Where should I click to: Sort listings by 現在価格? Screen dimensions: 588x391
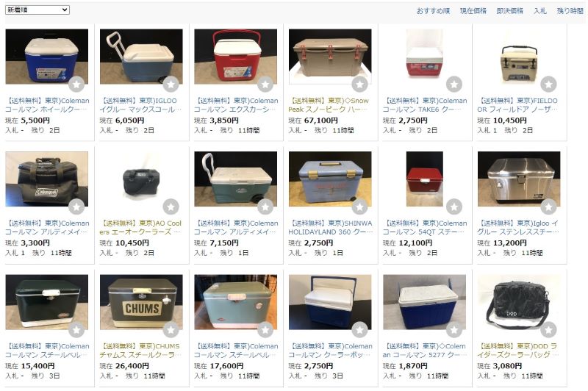click(473, 11)
